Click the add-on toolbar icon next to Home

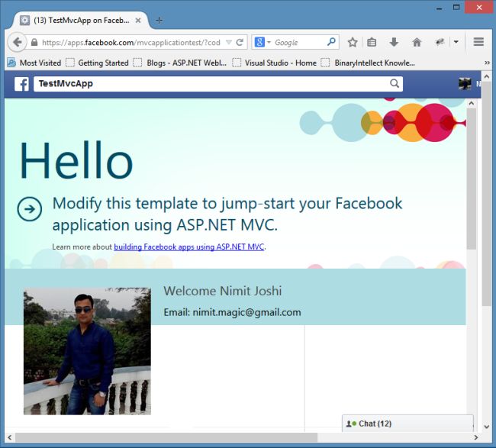click(440, 42)
